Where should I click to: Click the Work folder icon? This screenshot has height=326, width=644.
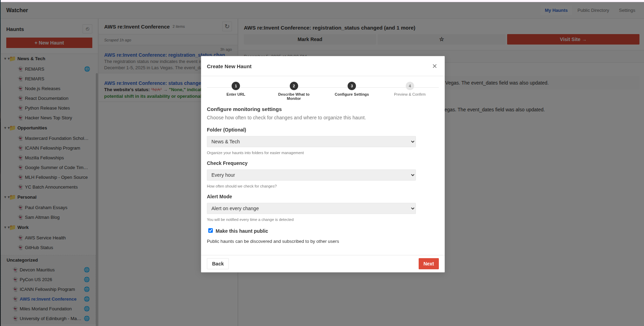click(13, 227)
